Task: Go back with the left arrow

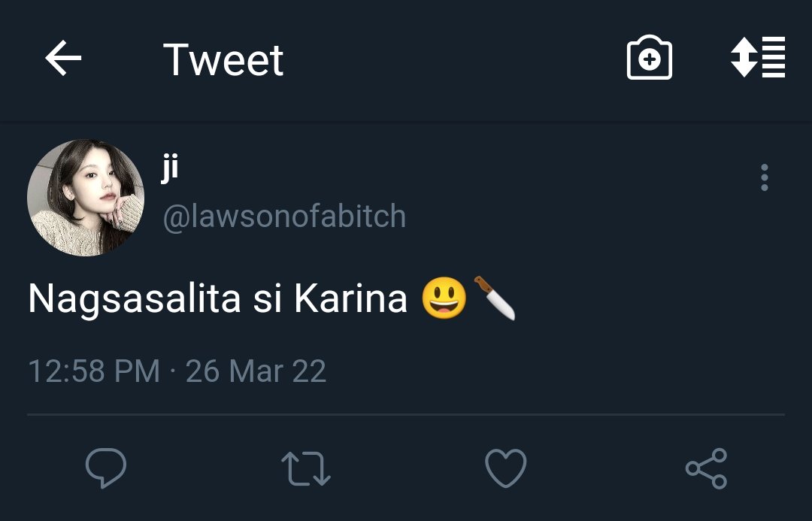Action: (x=63, y=58)
